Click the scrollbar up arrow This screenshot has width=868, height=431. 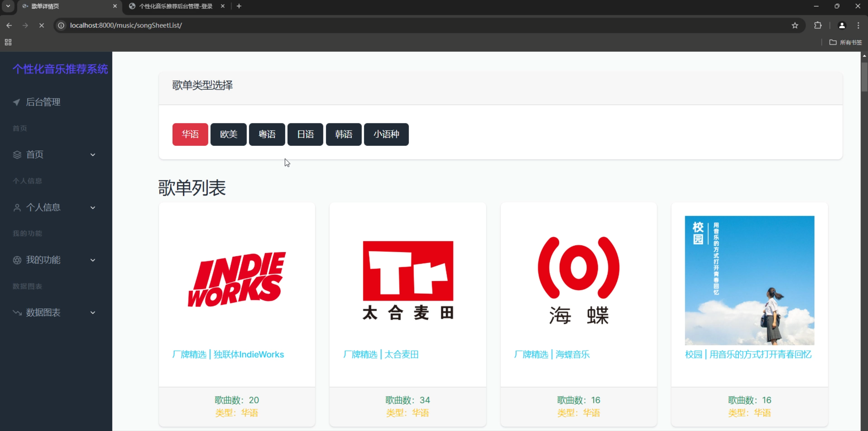(x=864, y=56)
